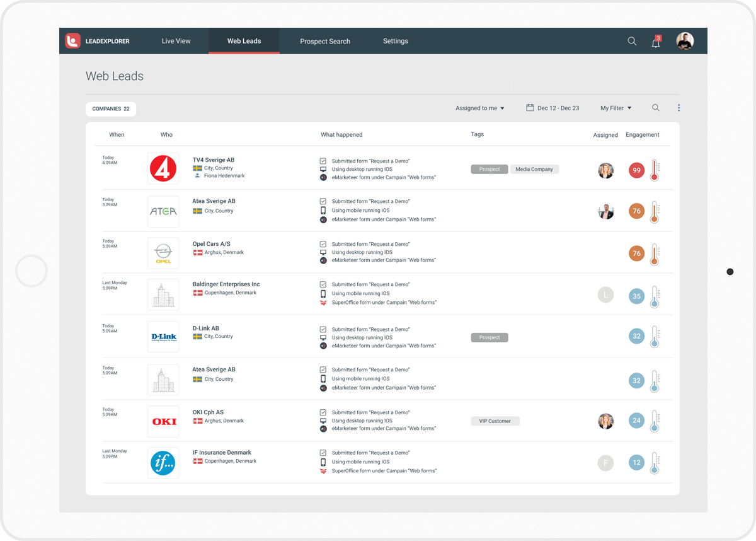Screen dimensions: 756x541
Task: Open Baldinger Enterprises Inc company name
Action: pyautogui.click(x=226, y=284)
